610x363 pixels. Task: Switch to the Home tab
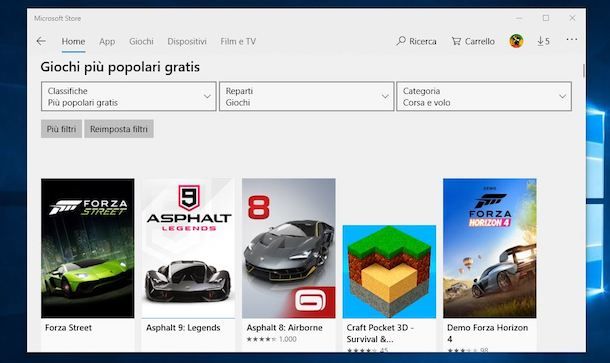click(x=73, y=42)
